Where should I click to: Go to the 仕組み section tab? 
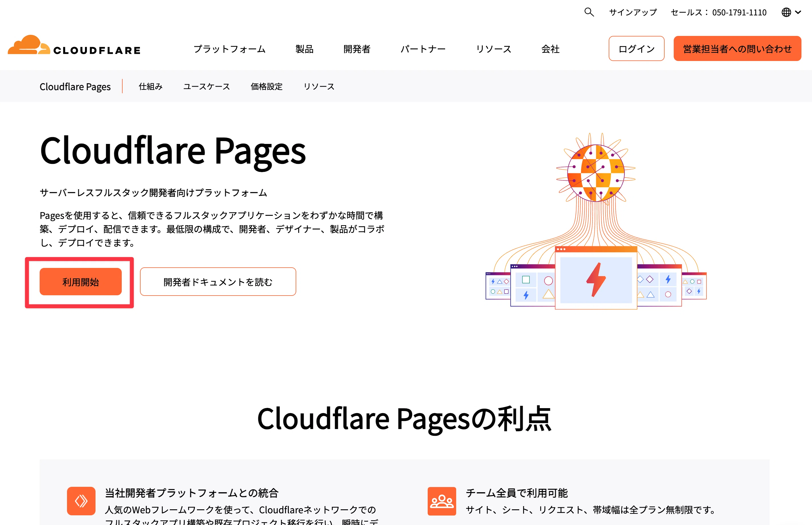pyautogui.click(x=150, y=87)
